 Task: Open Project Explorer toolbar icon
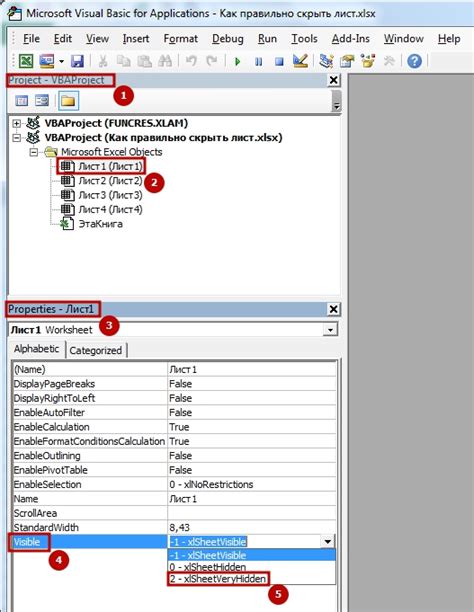(326, 61)
